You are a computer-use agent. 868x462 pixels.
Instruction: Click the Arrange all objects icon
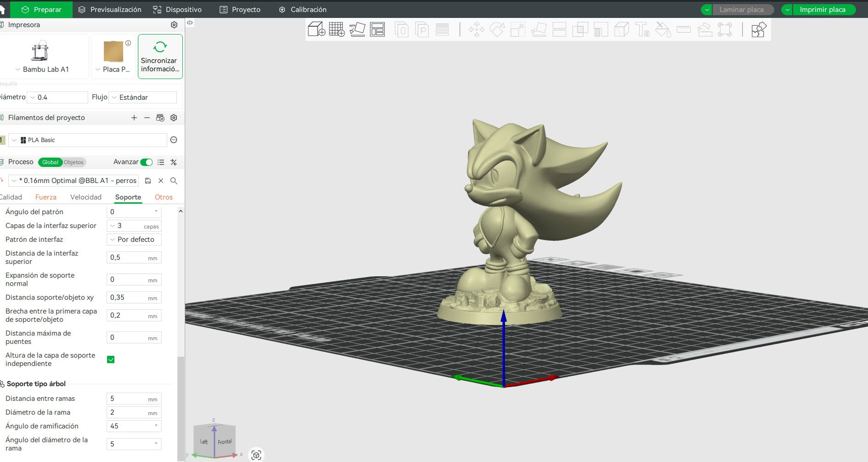coord(377,29)
